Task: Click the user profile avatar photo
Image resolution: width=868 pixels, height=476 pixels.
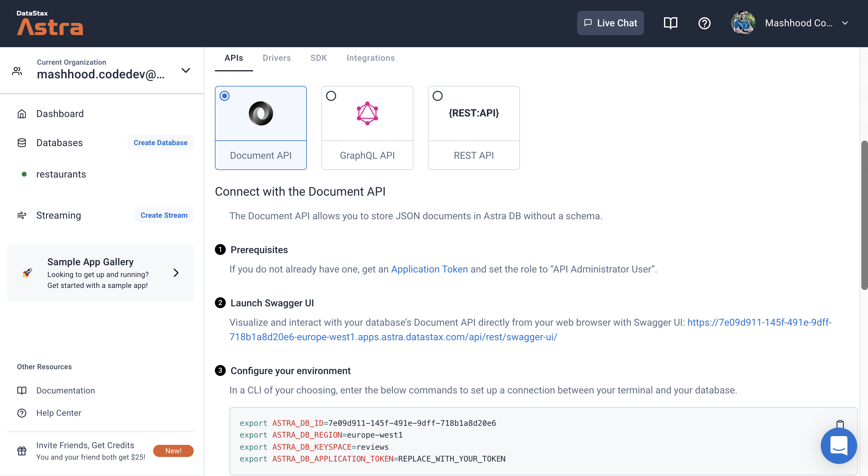Action: click(x=743, y=23)
